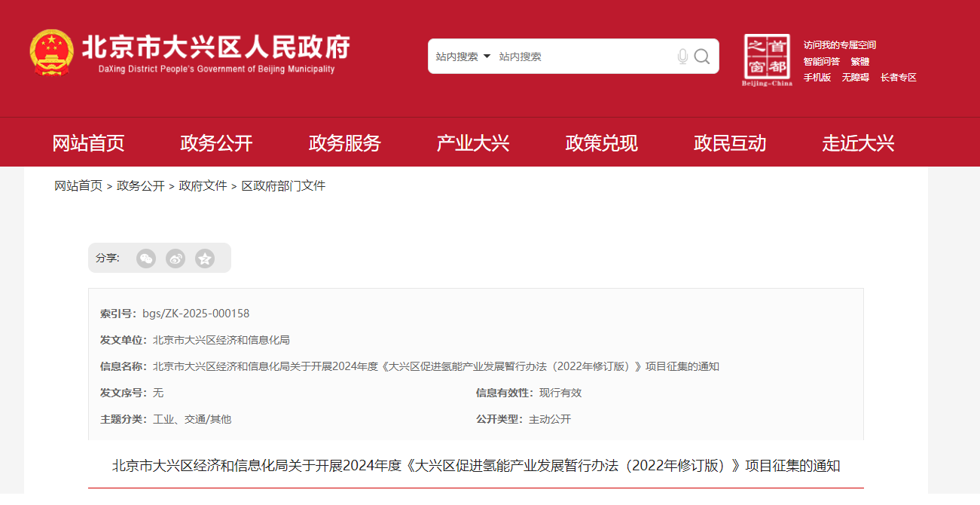980x505 pixels.
Task: Go to the 政务公开 navigation tab
Action: [216, 143]
